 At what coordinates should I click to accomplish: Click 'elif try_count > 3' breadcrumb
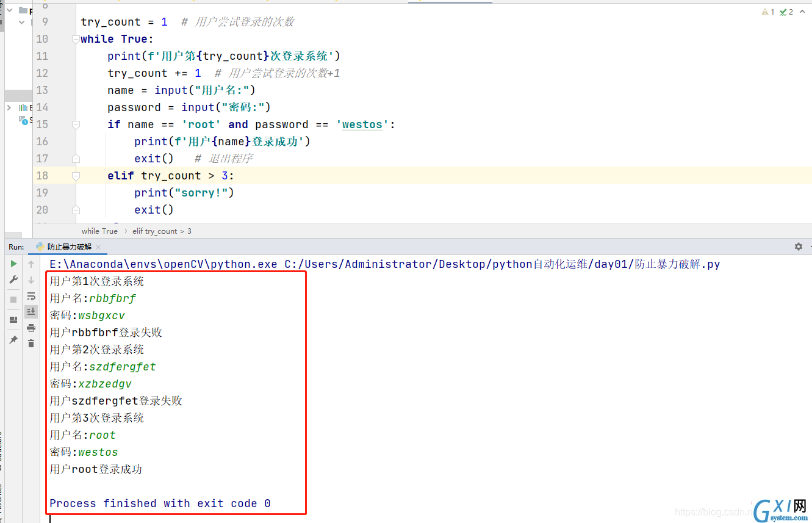point(162,231)
